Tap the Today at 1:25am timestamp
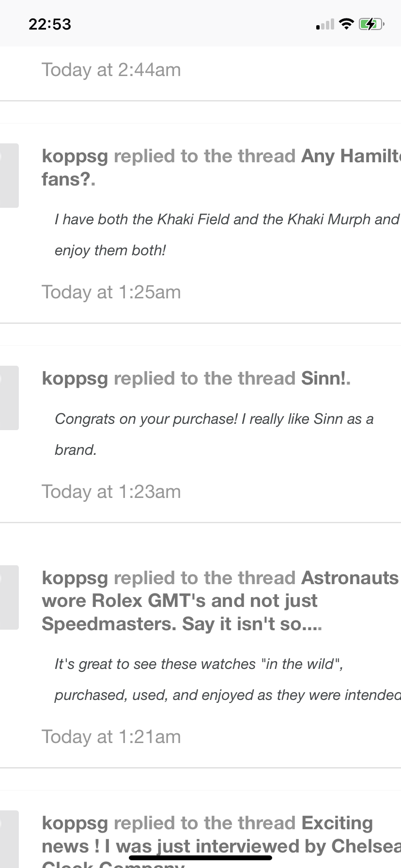 [x=111, y=293]
